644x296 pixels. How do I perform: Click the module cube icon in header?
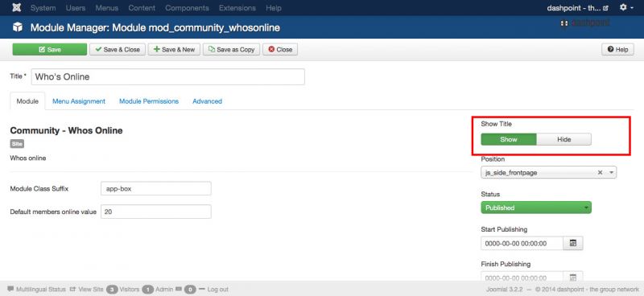tap(18, 27)
